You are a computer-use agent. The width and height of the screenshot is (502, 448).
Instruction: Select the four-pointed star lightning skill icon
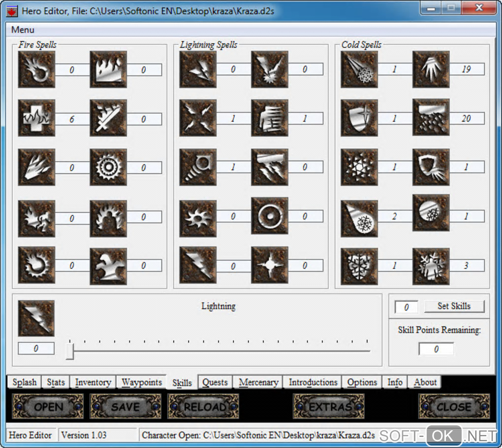click(x=270, y=265)
